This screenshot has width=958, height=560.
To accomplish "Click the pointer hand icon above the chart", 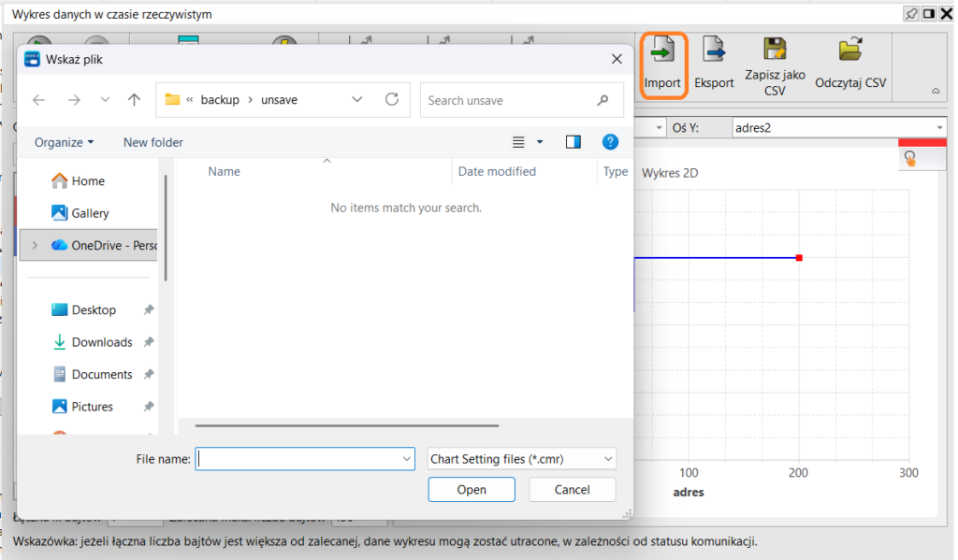I will click(x=910, y=159).
